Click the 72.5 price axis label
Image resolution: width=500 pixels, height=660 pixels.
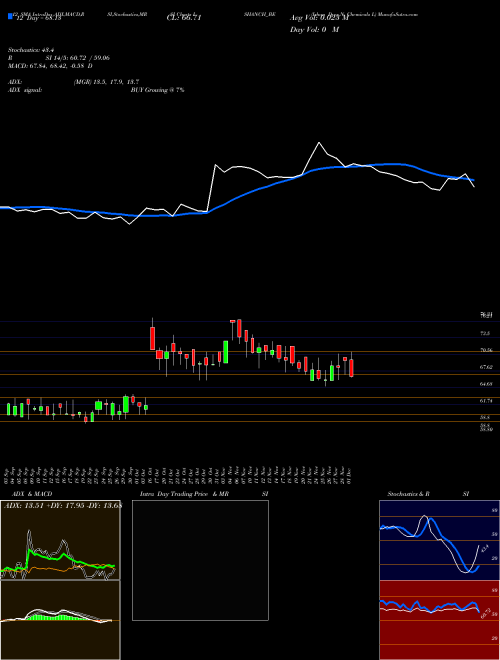(x=485, y=333)
